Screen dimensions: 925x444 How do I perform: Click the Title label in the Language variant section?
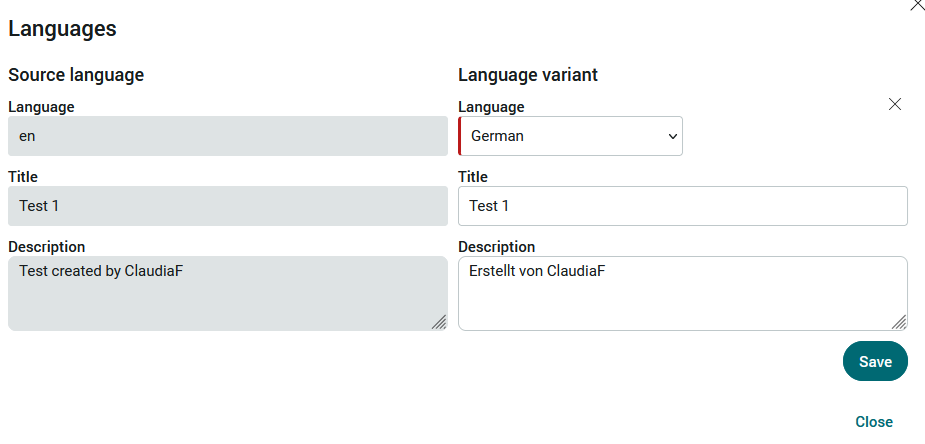(473, 177)
